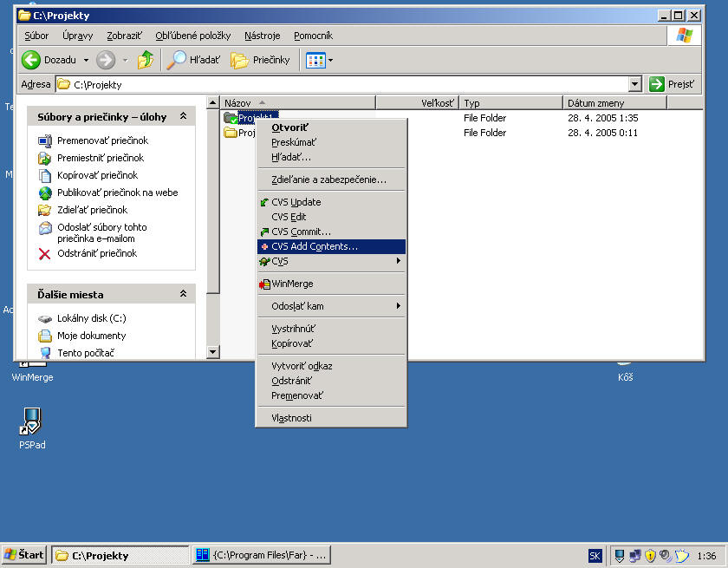Open the Forward button history dropdown
The image size is (728, 568).
pyautogui.click(x=125, y=60)
